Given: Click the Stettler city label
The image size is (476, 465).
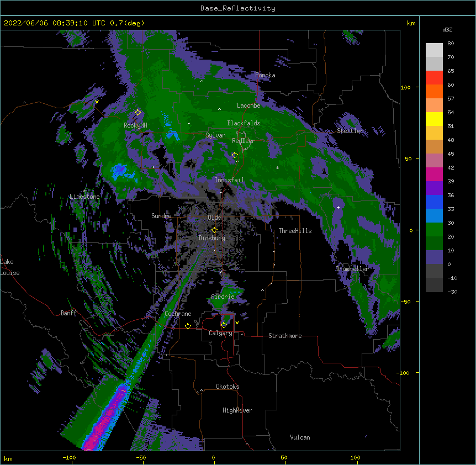Looking at the screenshot, I should pos(350,131).
